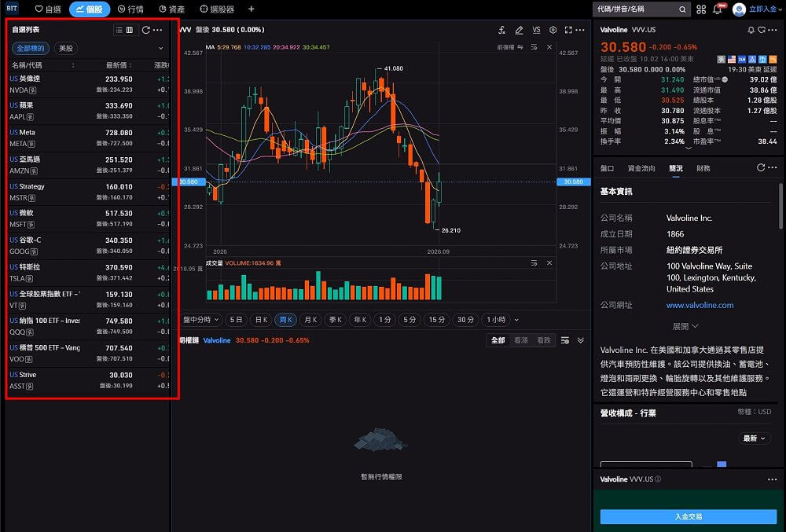786x532 pixels.
Task: Click the 入金交易 button
Action: 689,516
